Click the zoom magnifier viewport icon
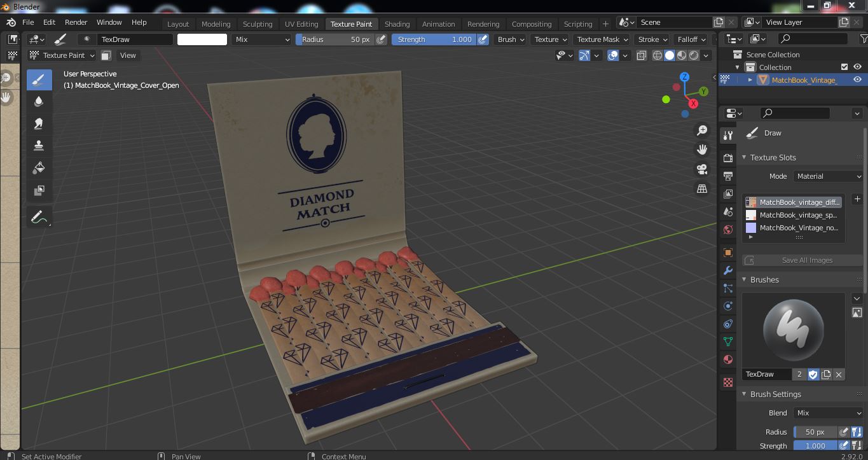The image size is (868, 460). [702, 130]
